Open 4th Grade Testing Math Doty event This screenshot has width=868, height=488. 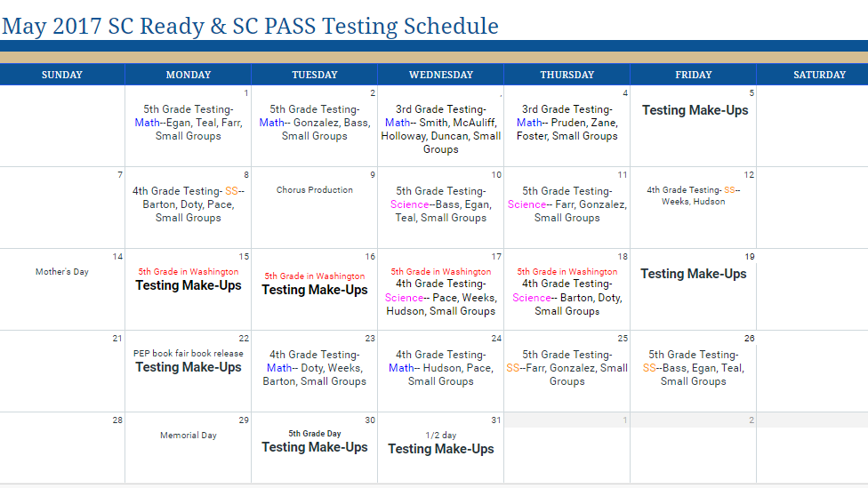(x=315, y=368)
